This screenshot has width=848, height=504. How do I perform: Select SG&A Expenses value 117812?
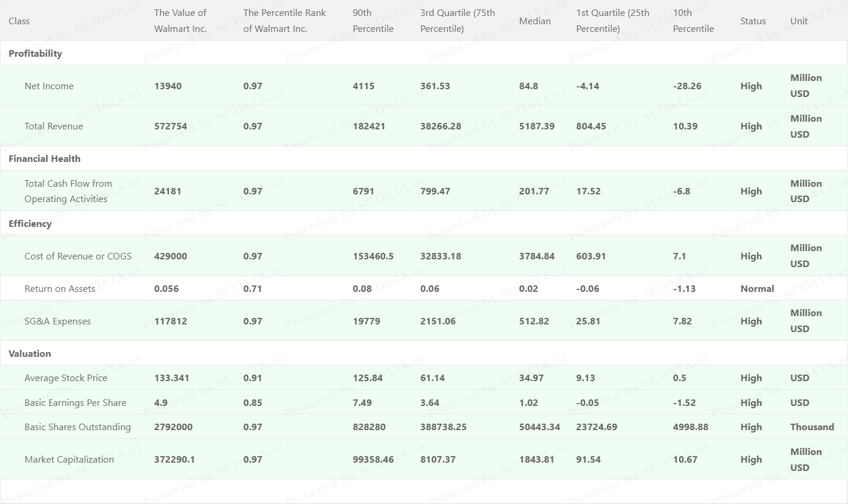(x=171, y=321)
